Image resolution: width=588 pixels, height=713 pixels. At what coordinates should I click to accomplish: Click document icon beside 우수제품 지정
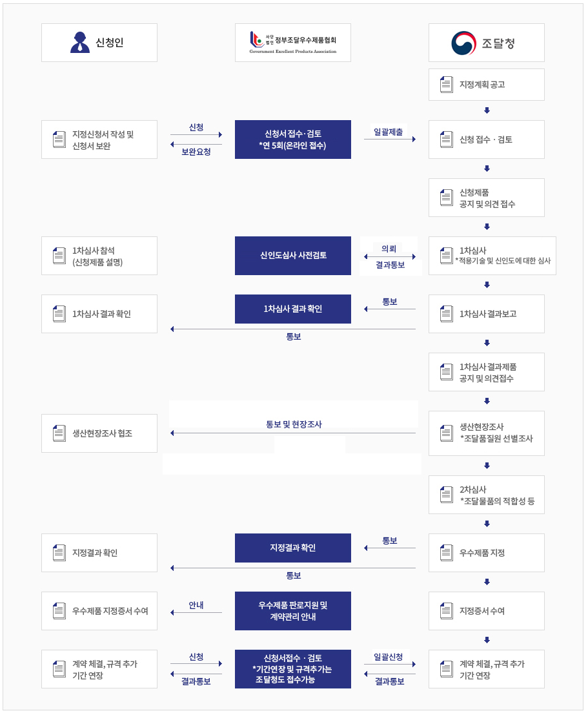pyautogui.click(x=446, y=553)
